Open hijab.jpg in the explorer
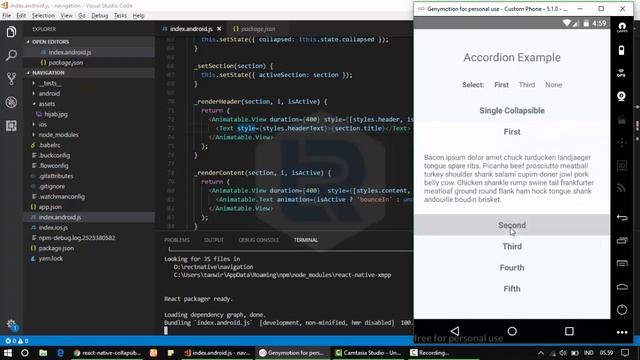 click(x=56, y=114)
